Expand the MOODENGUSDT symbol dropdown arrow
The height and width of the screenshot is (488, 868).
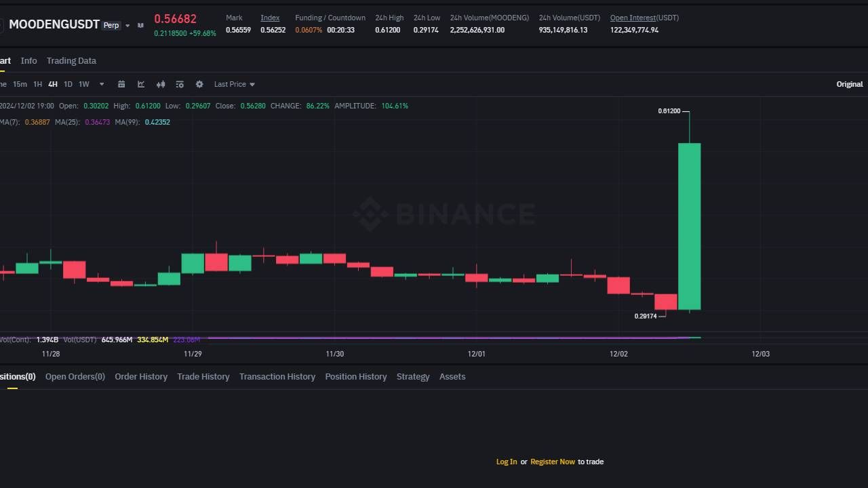(x=127, y=26)
